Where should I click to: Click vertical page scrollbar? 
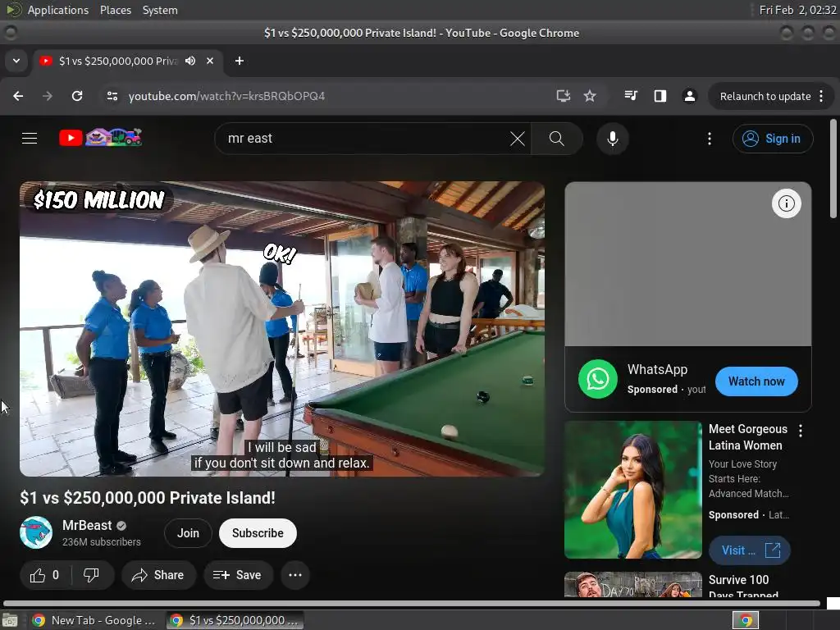coord(833,169)
